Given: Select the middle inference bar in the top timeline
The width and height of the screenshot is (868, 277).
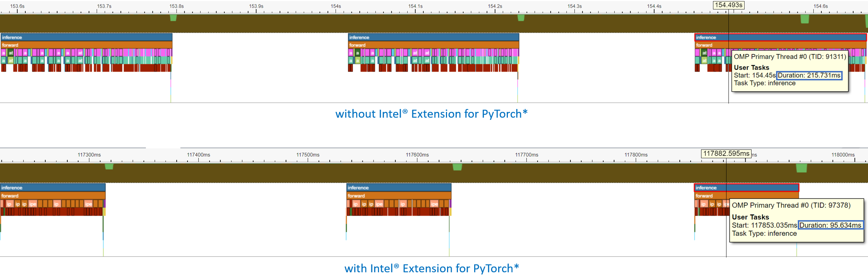Looking at the screenshot, I should pyautogui.click(x=433, y=37).
